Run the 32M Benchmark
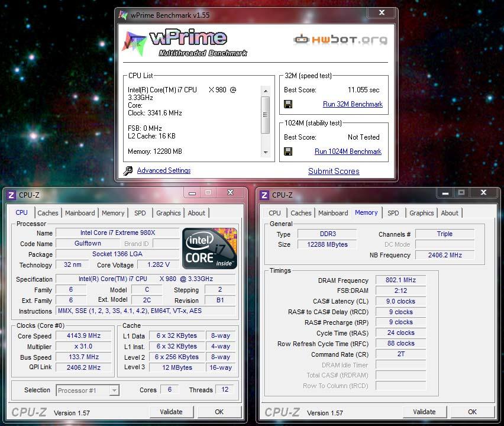The height and width of the screenshot is (426, 504). (353, 104)
